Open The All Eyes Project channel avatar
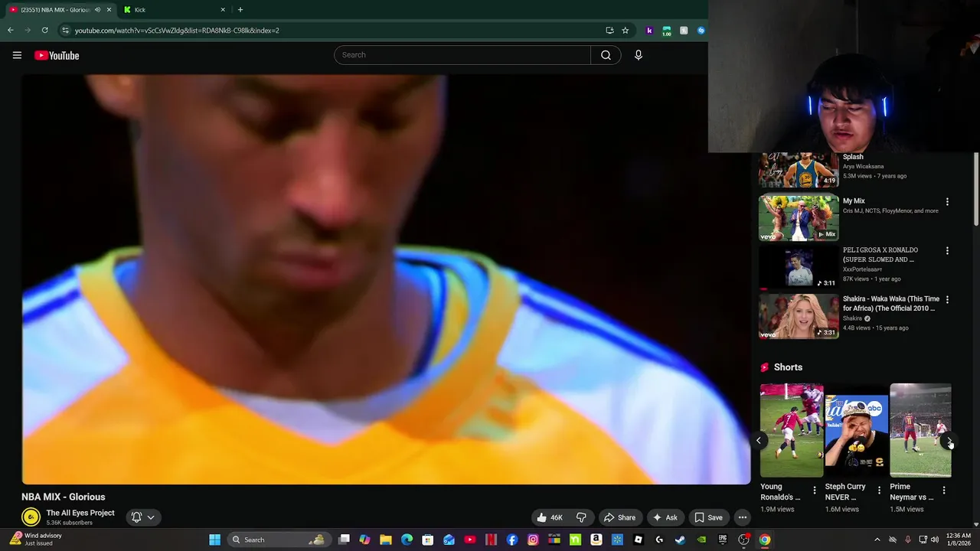Screen dimensions: 980x551 (x=31, y=517)
